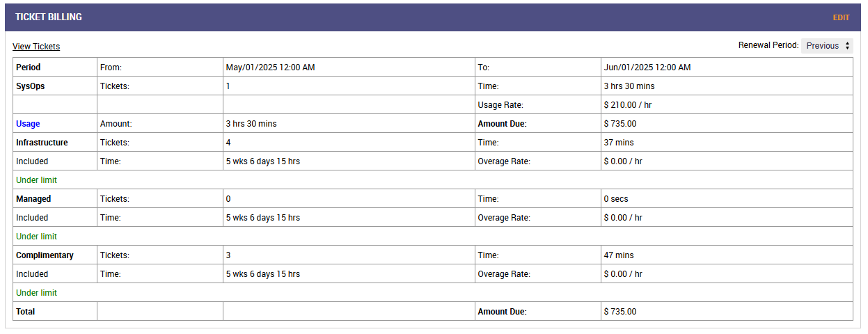868x334 pixels.
Task: Click the Managed time value 0 secs
Action: click(x=617, y=199)
